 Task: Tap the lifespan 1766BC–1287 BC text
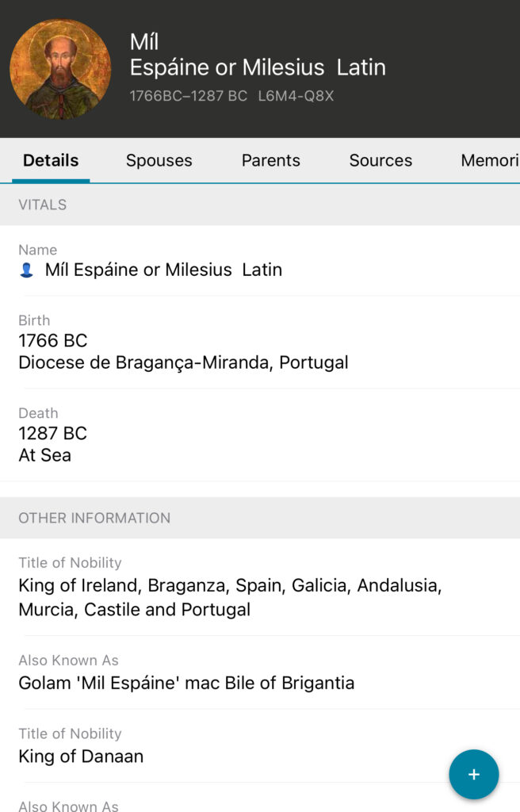[x=189, y=97]
